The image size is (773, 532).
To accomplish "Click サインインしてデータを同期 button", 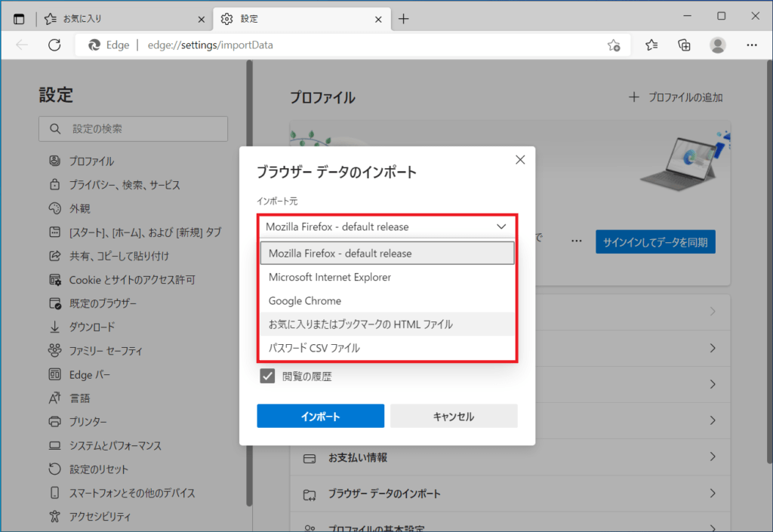I will (x=654, y=242).
